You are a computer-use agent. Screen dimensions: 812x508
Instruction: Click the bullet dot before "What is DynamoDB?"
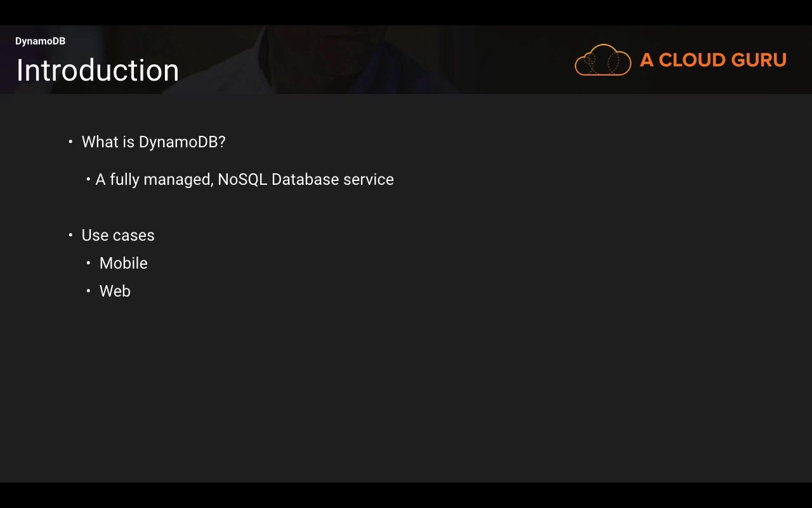point(70,142)
